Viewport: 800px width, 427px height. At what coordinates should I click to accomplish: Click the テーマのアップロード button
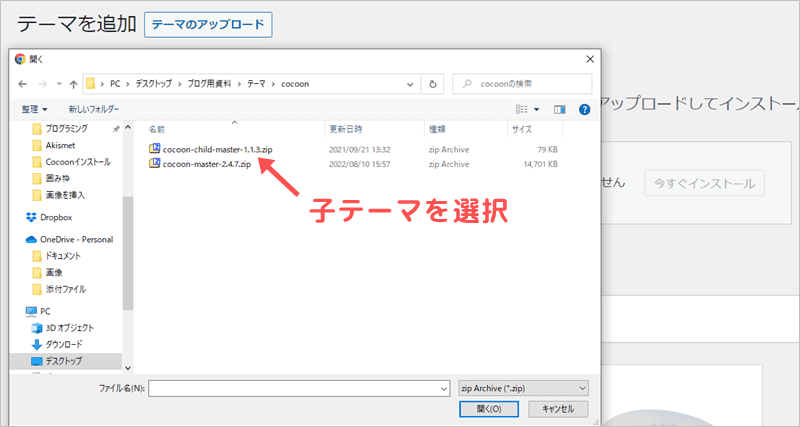coord(208,25)
